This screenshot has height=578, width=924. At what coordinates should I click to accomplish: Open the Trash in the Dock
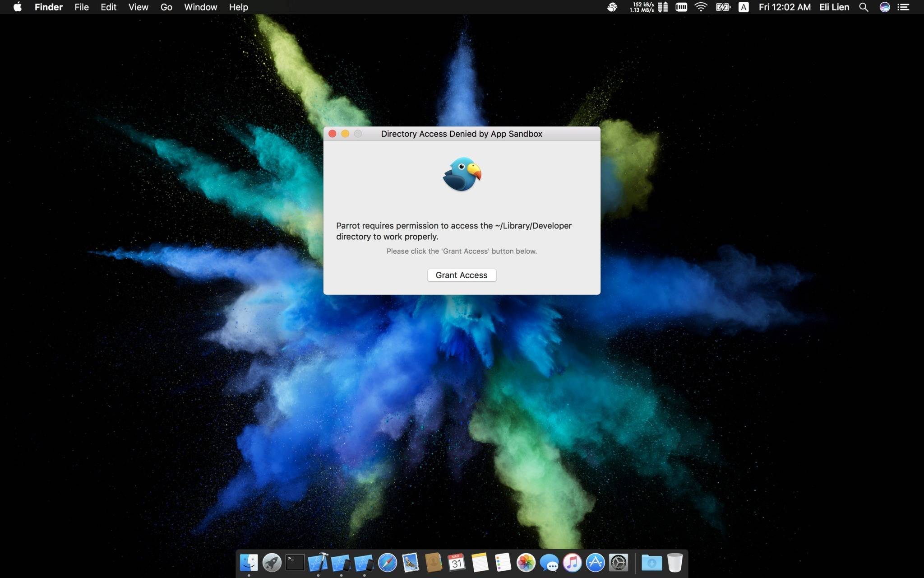(x=675, y=563)
